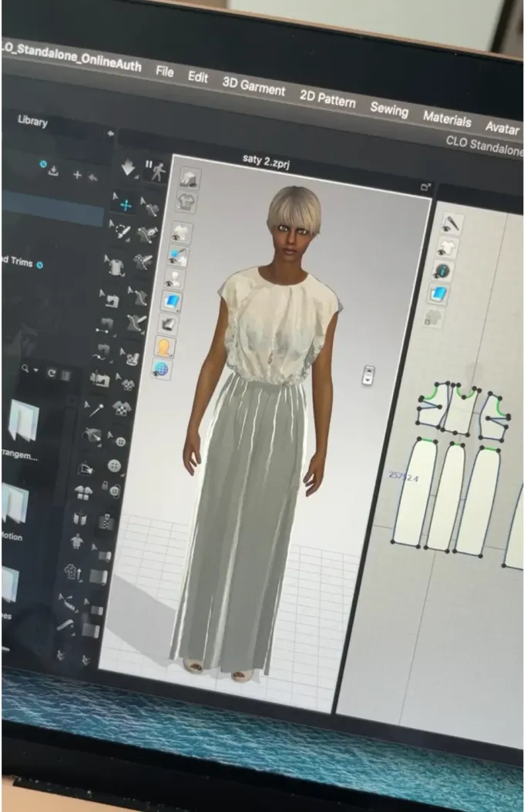Image resolution: width=524 pixels, height=812 pixels.
Task: Expand the 3D window maximize corner icon
Action: [425, 187]
